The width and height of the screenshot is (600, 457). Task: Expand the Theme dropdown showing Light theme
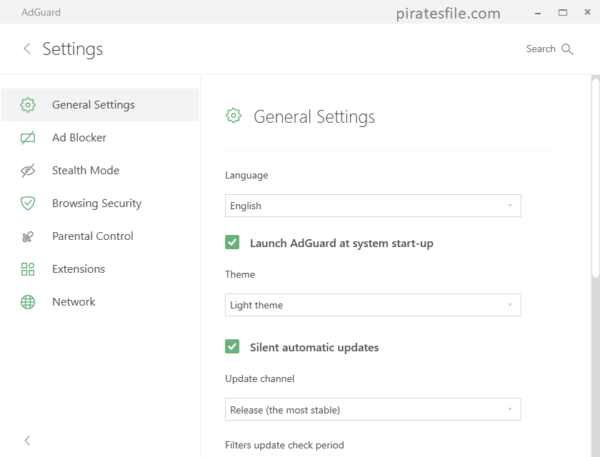coord(373,305)
